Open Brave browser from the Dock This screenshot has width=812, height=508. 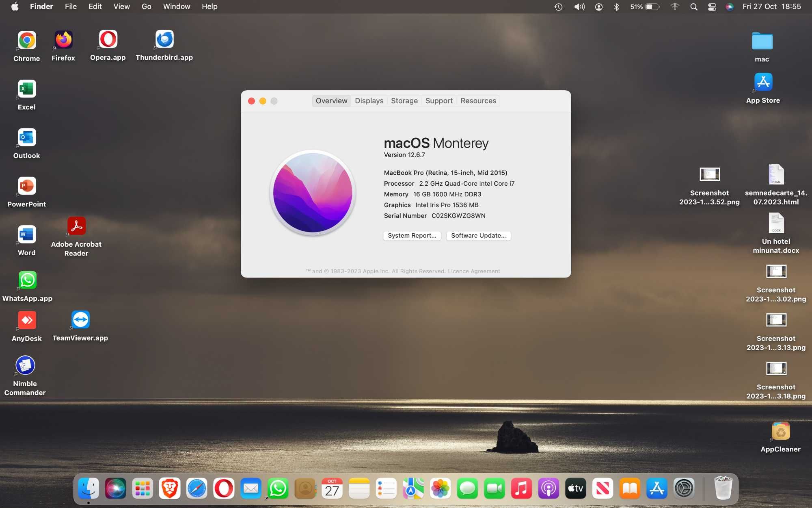click(x=170, y=488)
